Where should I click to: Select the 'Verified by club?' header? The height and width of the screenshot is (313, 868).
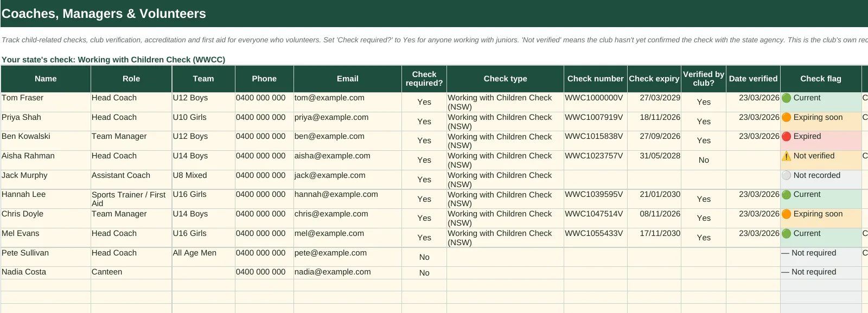[704, 79]
